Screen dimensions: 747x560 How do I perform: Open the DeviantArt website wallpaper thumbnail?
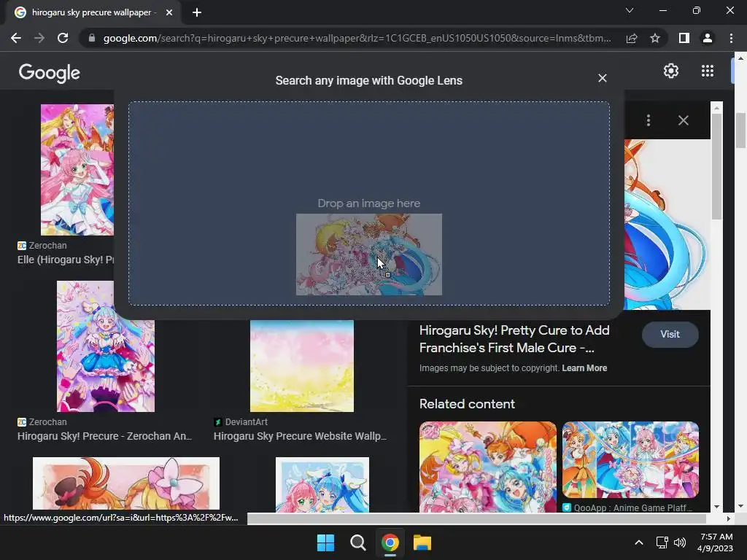click(x=301, y=366)
